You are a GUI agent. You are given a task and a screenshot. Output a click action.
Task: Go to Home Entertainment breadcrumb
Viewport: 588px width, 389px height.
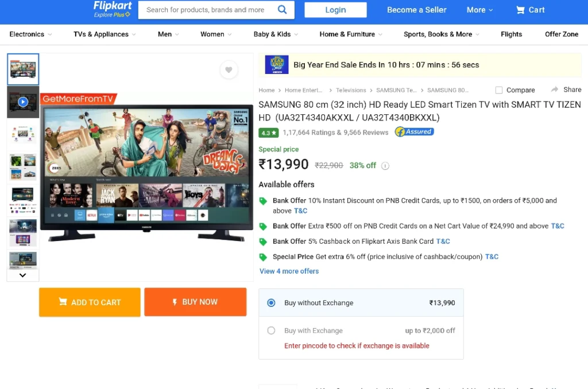pyautogui.click(x=303, y=90)
